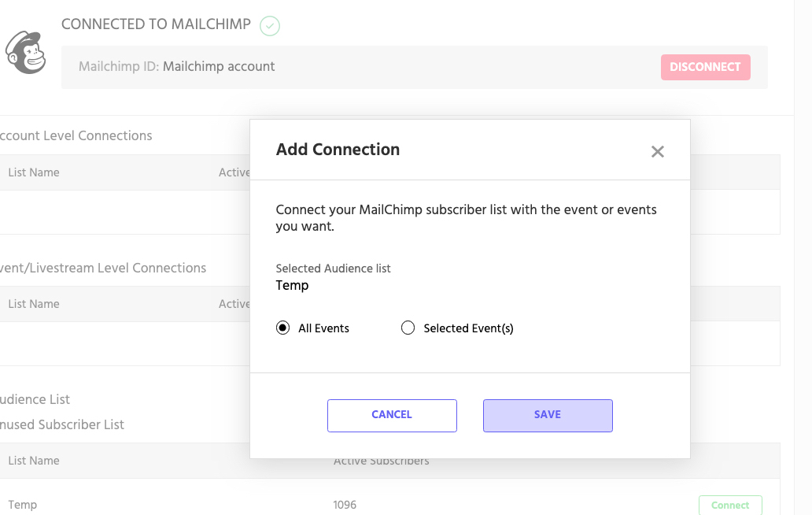
Task: Click the List Name column header
Action: point(33,460)
